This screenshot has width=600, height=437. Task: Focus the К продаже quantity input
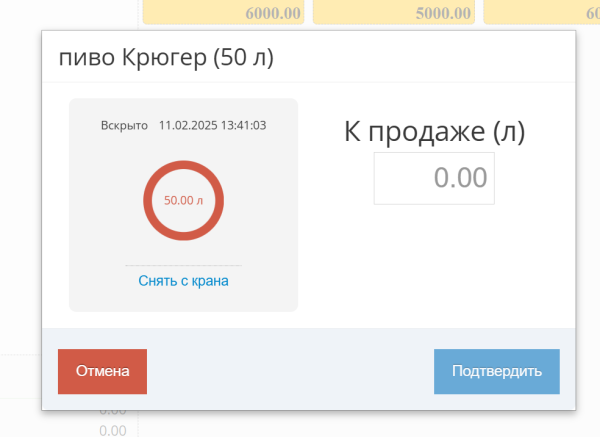click(x=434, y=178)
